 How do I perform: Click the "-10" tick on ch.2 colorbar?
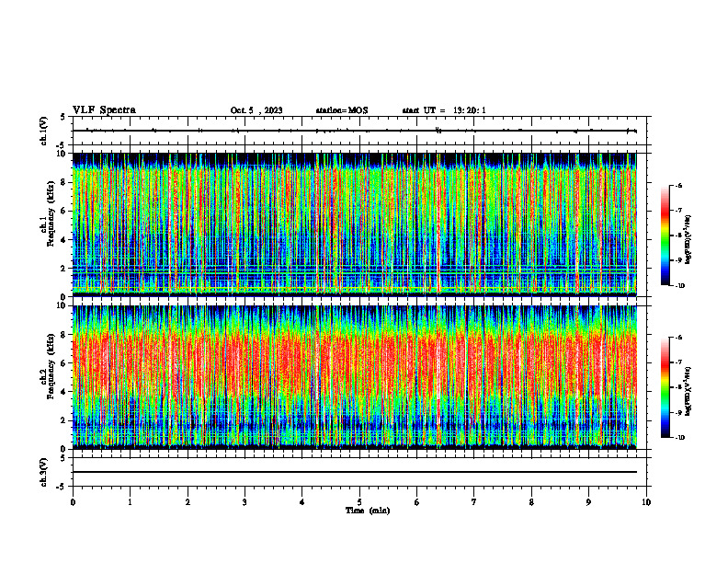click(679, 438)
